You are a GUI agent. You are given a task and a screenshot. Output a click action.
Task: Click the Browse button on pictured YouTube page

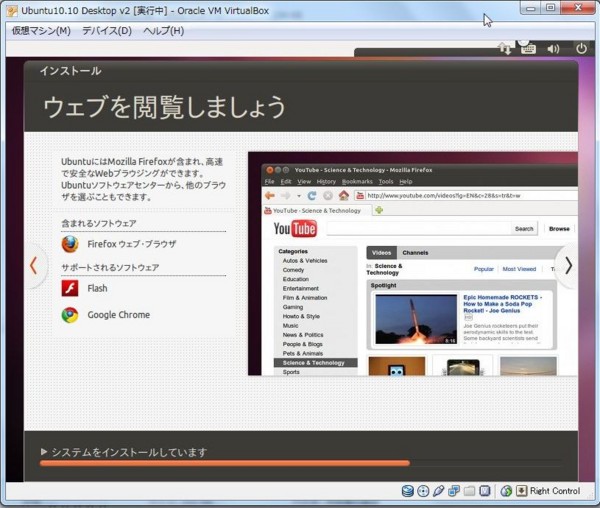tap(559, 229)
